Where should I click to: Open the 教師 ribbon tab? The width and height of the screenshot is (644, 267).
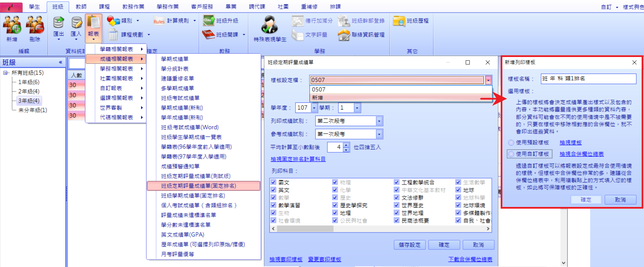pyautogui.click(x=81, y=7)
